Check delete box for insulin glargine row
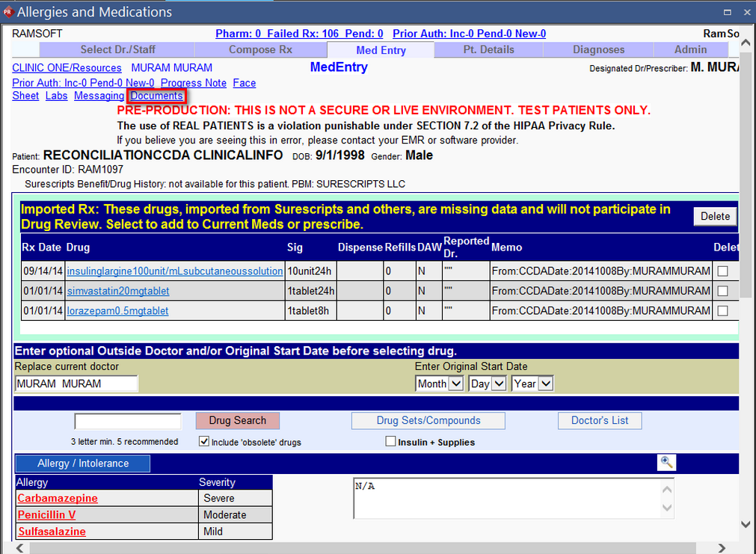 click(x=722, y=271)
